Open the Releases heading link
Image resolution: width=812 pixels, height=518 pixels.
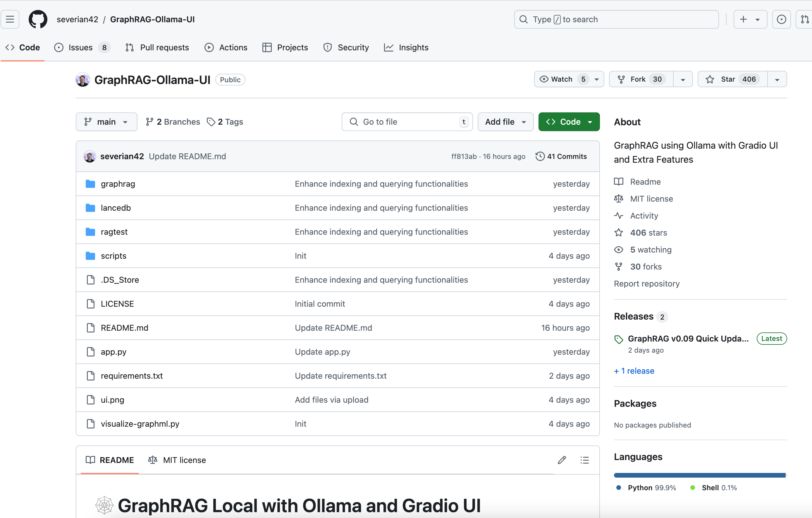pos(641,317)
